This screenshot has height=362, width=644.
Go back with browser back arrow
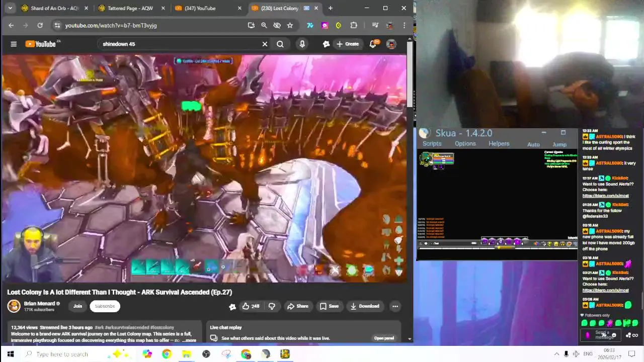coord(11,25)
